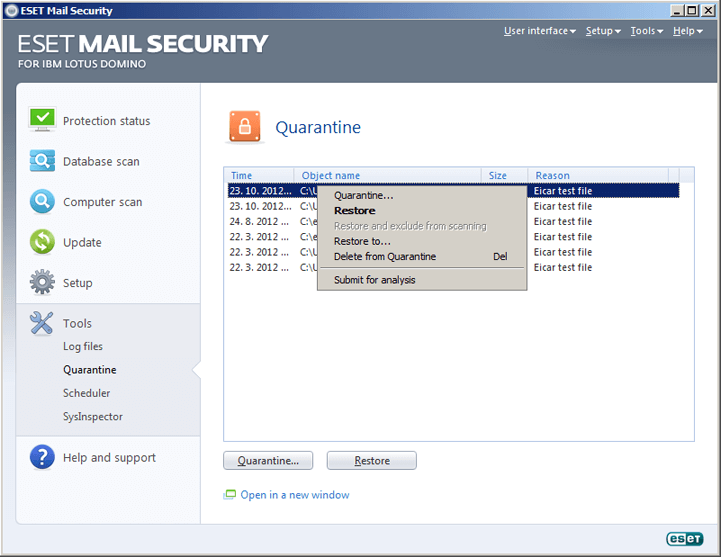721x557 pixels.
Task: Choose Quarantine... from the context menu
Action: tap(422, 195)
